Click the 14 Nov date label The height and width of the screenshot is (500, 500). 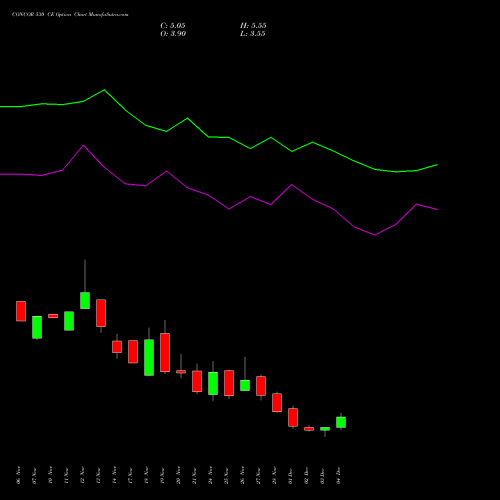pyautogui.click(x=114, y=475)
